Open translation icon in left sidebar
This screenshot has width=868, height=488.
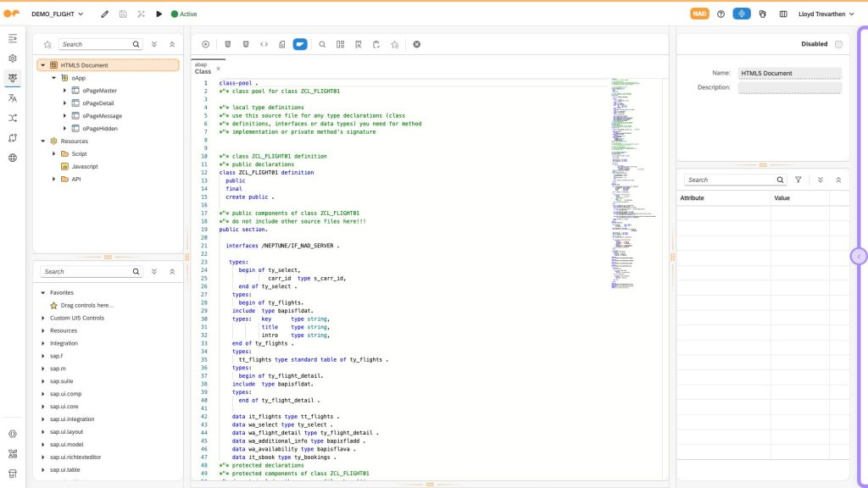pos(13,98)
